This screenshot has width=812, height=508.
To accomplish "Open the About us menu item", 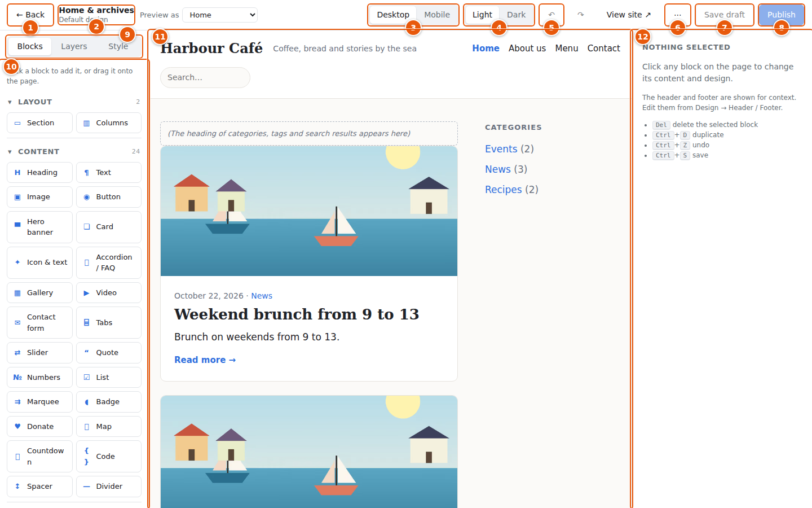I will (x=527, y=49).
